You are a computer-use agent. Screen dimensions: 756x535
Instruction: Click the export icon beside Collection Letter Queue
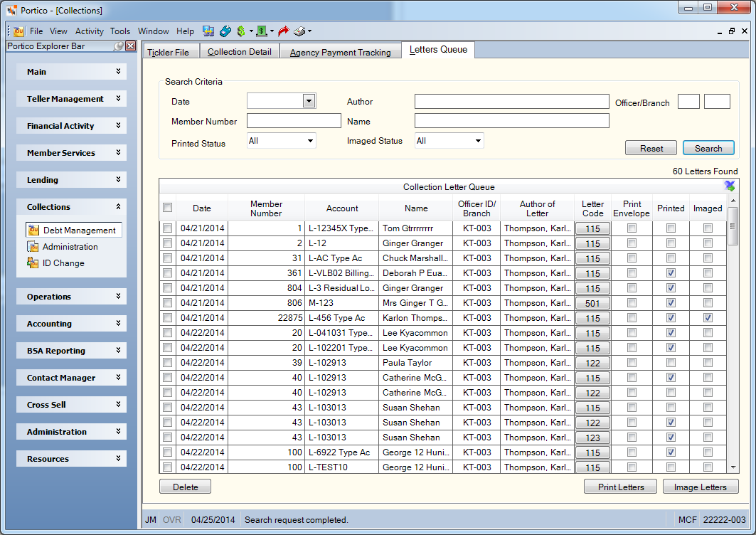(730, 186)
